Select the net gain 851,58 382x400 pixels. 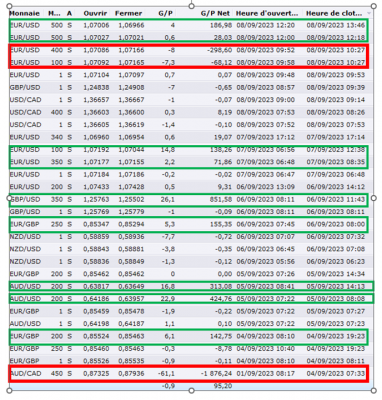[221, 199]
